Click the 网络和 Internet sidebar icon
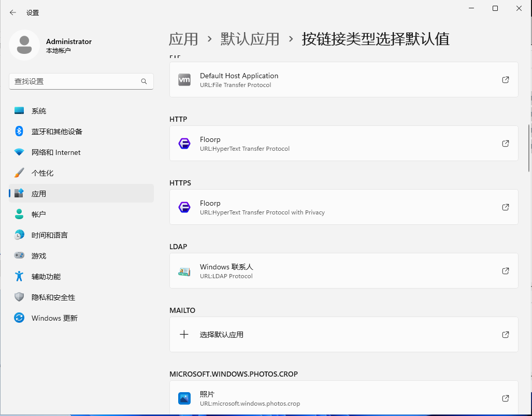 pyautogui.click(x=19, y=152)
